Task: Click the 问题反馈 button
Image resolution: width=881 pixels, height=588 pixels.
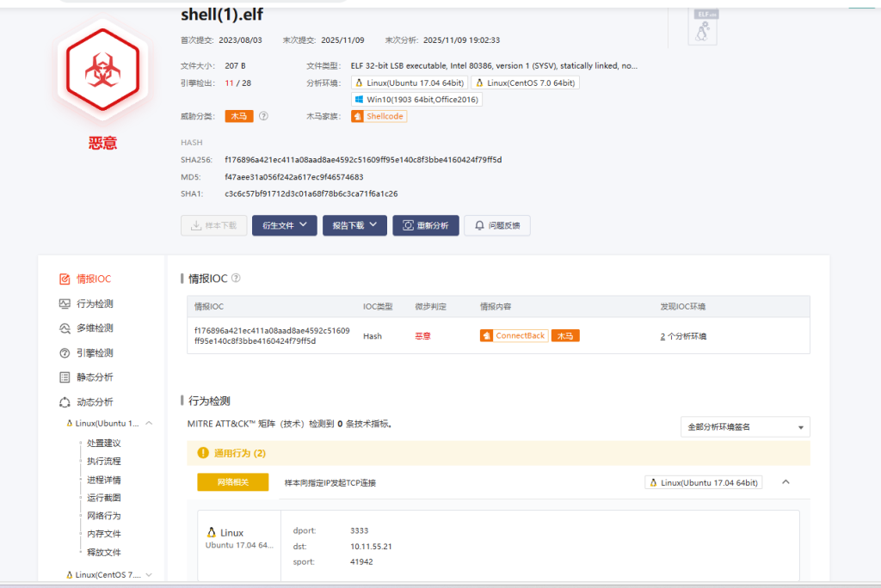Action: 497,225
